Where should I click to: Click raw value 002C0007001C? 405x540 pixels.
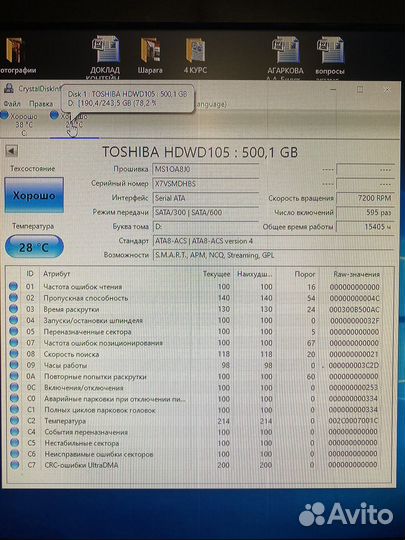pos(353,421)
